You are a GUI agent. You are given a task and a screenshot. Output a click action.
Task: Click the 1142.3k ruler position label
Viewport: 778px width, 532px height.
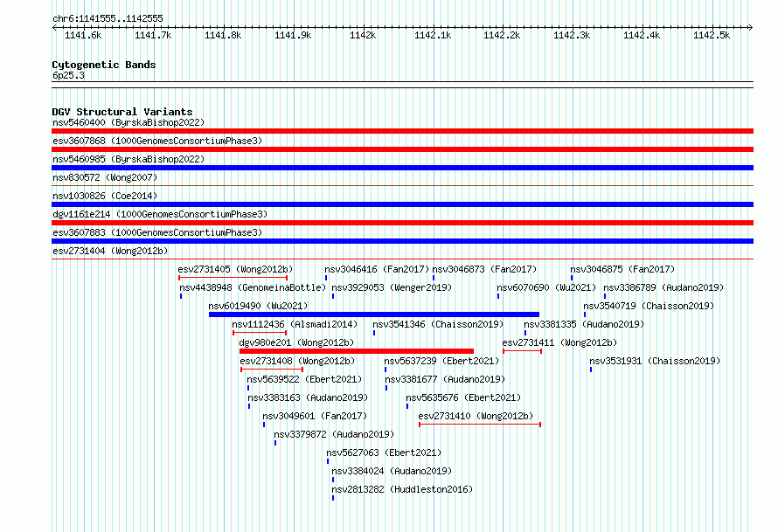click(572, 35)
